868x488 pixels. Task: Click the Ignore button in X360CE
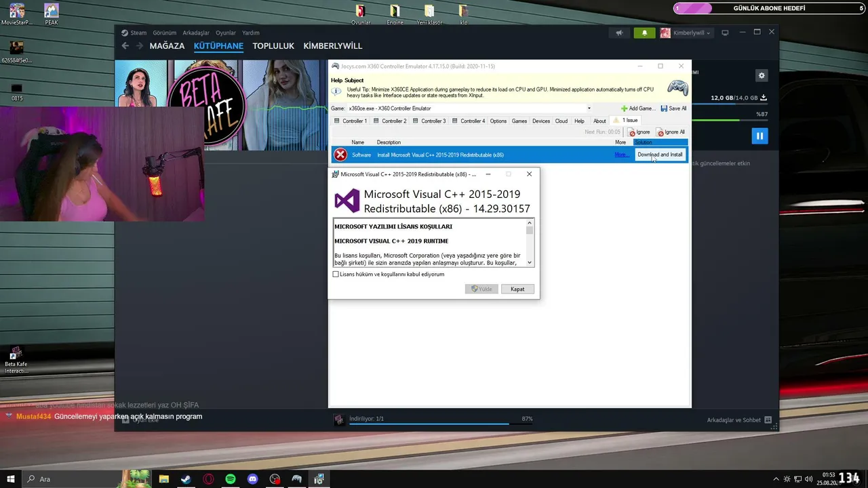click(x=639, y=132)
